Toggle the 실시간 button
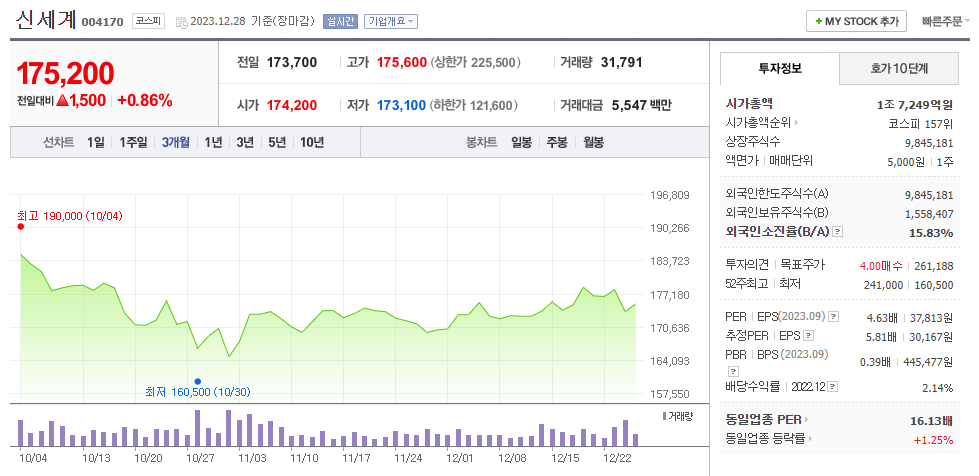Image resolution: width=979 pixels, height=476 pixels. [x=340, y=21]
